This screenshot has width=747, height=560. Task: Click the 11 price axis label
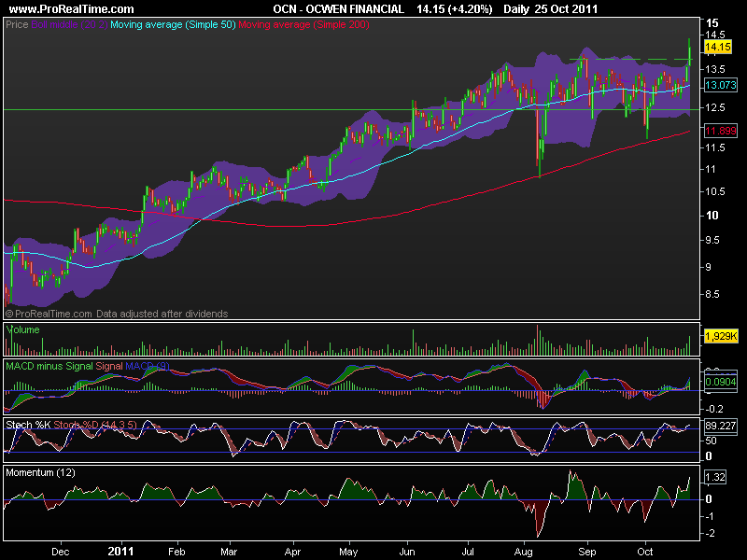pyautogui.click(x=711, y=169)
